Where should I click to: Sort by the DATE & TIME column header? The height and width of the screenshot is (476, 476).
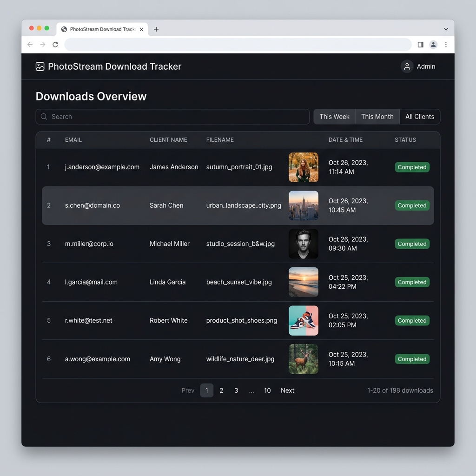pos(345,140)
